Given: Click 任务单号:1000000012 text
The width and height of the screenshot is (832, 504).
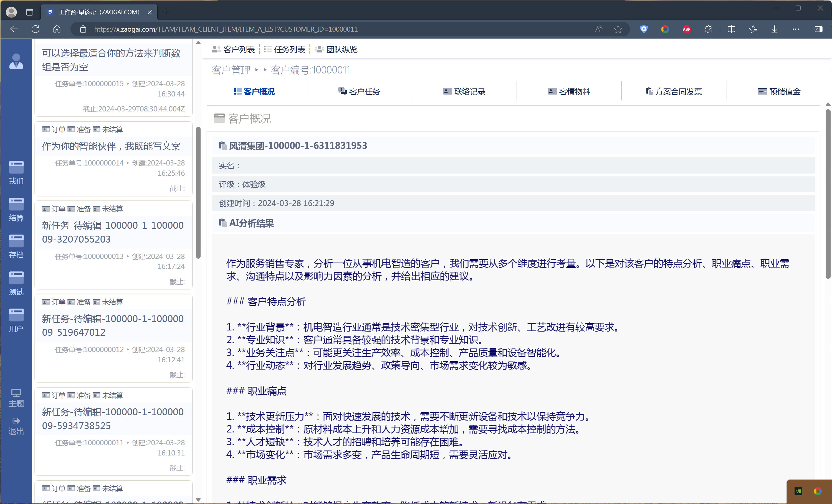Looking at the screenshot, I should coord(89,350).
